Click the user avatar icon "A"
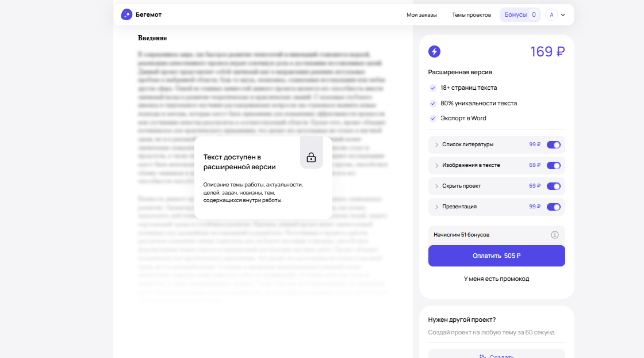The height and width of the screenshot is (358, 644). pos(552,15)
